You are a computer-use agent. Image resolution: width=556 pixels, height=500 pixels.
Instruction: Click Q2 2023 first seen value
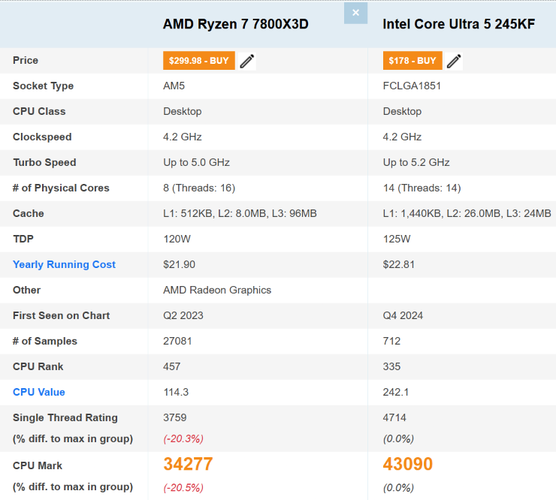click(x=183, y=316)
